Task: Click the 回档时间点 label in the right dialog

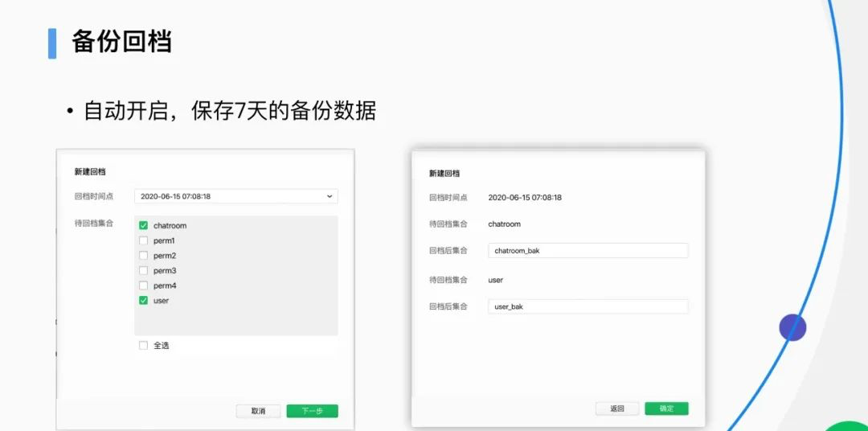Action: 448,197
